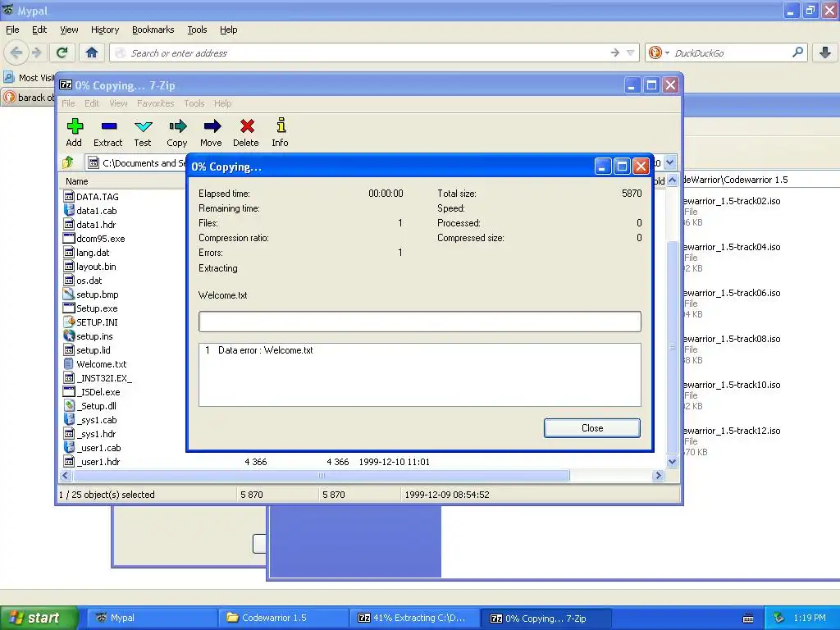The image size is (840, 630).
Task: Select the setup.ins file icon
Action: click(69, 336)
